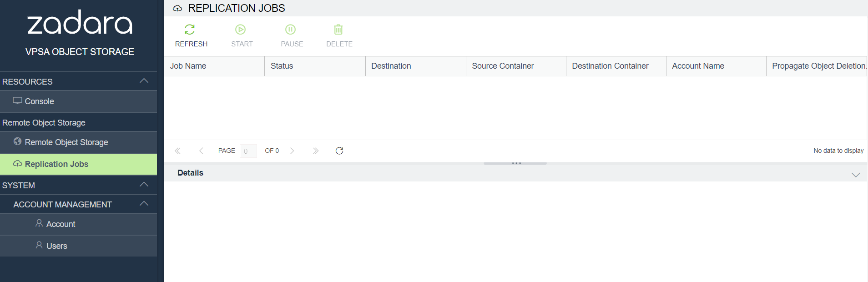Click the Refresh toolbar icon

point(190,30)
